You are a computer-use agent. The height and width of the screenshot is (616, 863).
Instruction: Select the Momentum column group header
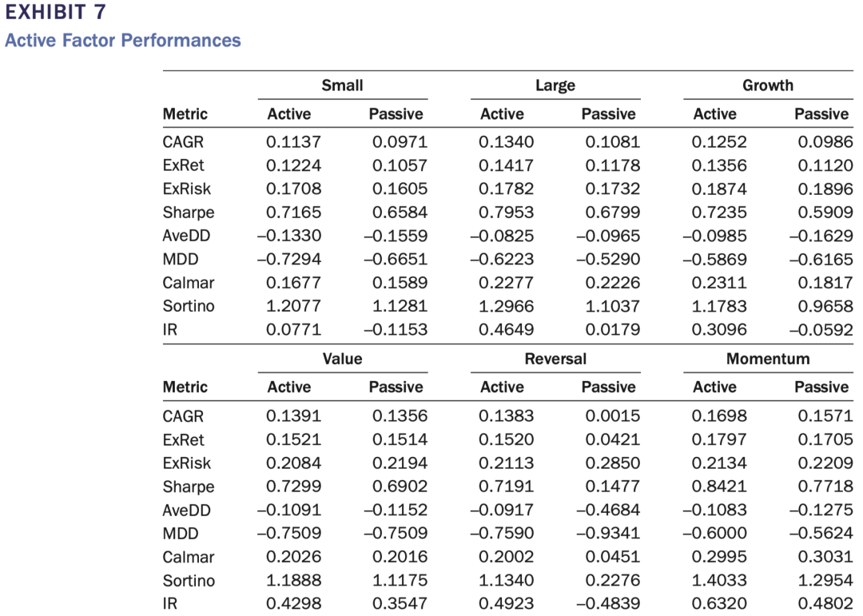[x=768, y=359]
